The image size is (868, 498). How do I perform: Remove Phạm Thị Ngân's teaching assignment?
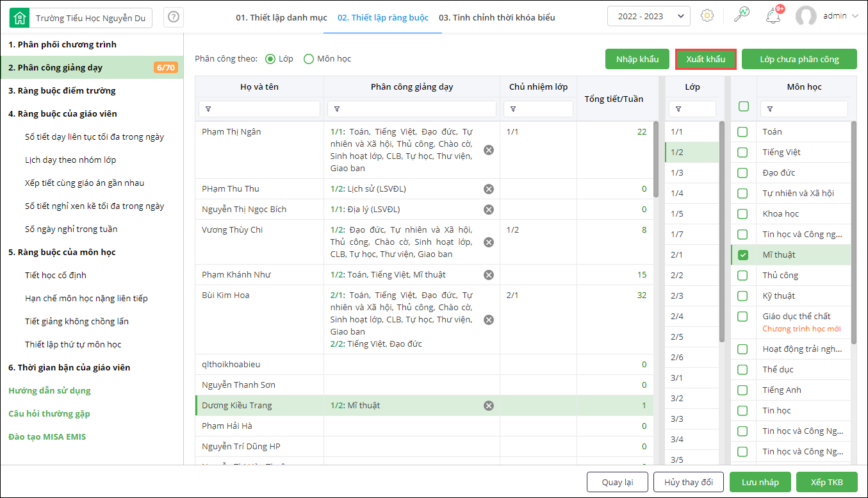click(x=489, y=150)
